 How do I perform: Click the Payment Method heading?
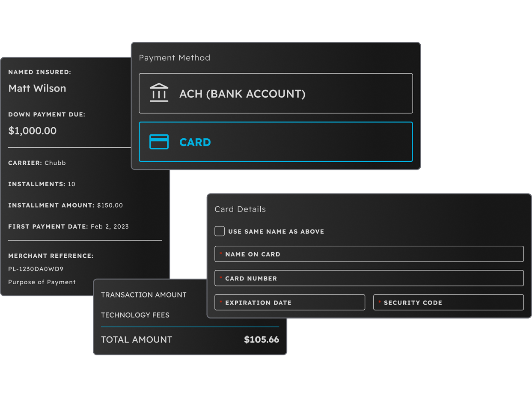tap(175, 58)
